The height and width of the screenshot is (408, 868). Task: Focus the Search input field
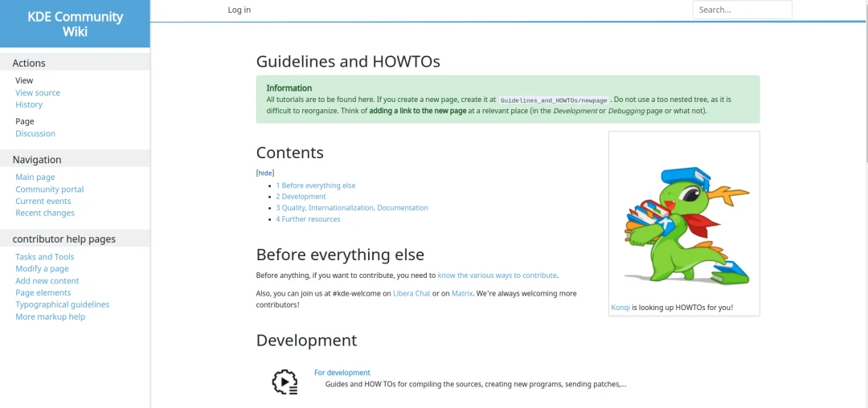742,10
